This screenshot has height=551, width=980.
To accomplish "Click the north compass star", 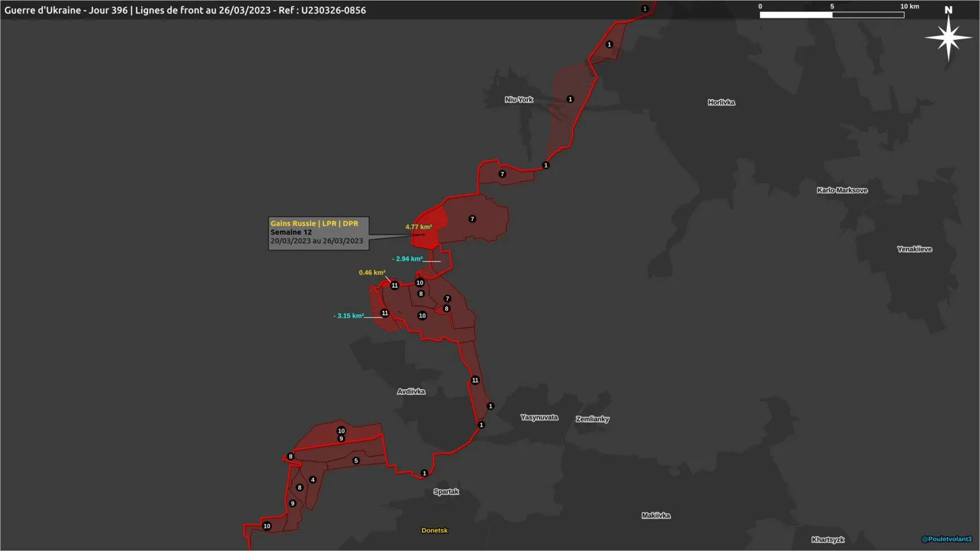I will coord(948,38).
